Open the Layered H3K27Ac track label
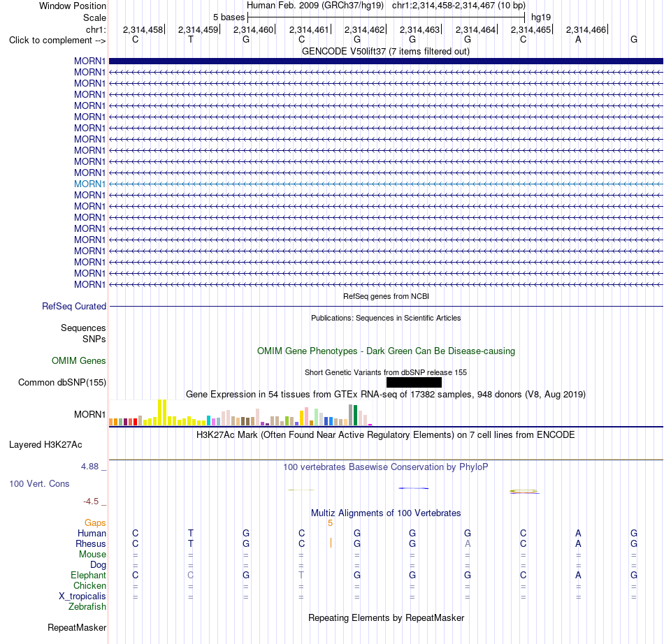The height and width of the screenshot is (644, 664). click(x=45, y=444)
